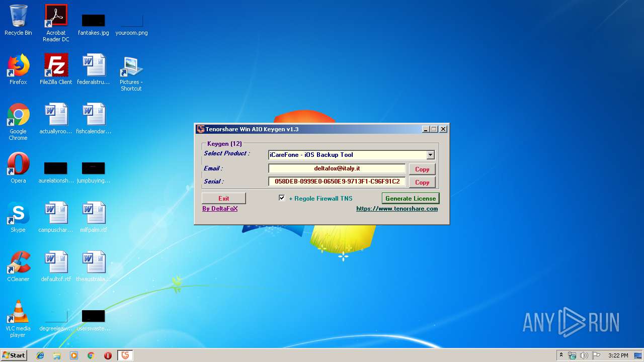The image size is (644, 362).
Task: Click the Generate License button
Action: tap(411, 199)
